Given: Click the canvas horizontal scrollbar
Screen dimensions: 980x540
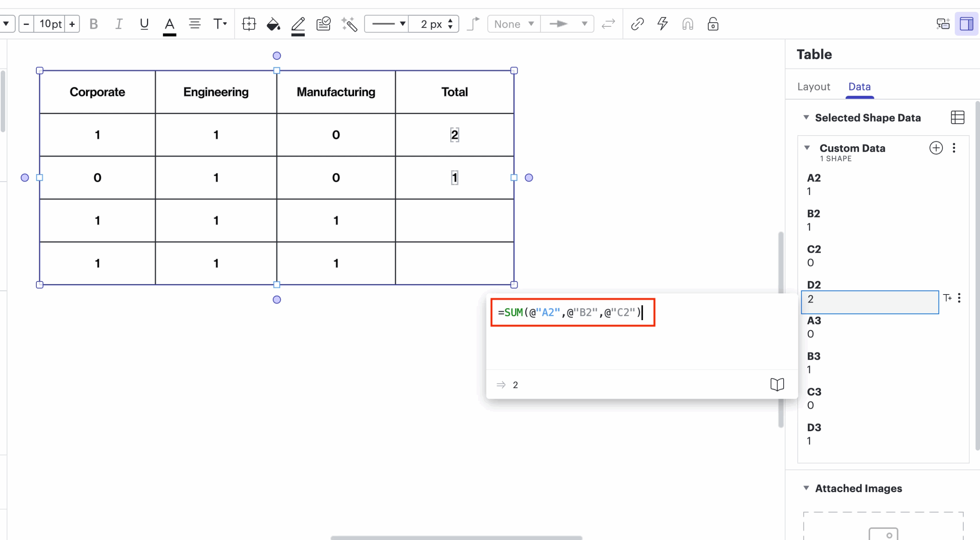Looking at the screenshot, I should pos(456,537).
